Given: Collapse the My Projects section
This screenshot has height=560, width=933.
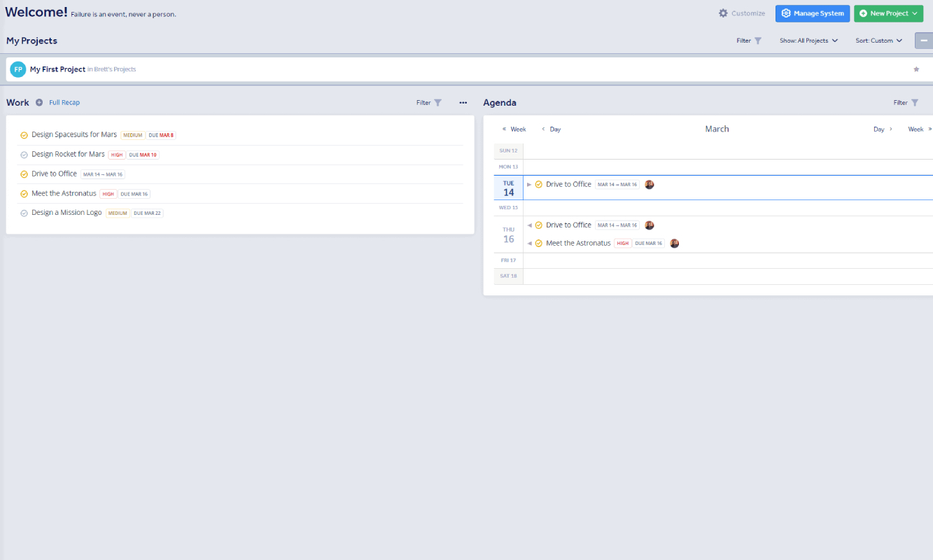Looking at the screenshot, I should pos(924,41).
